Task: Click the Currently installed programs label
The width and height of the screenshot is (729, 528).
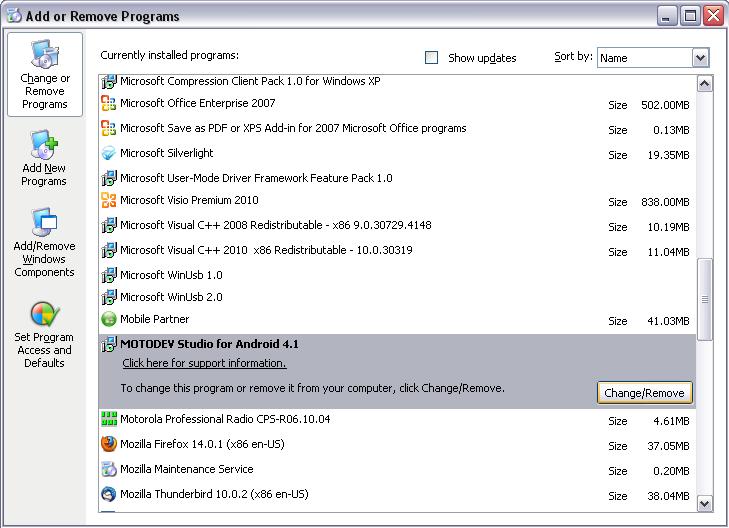Action: pos(170,55)
